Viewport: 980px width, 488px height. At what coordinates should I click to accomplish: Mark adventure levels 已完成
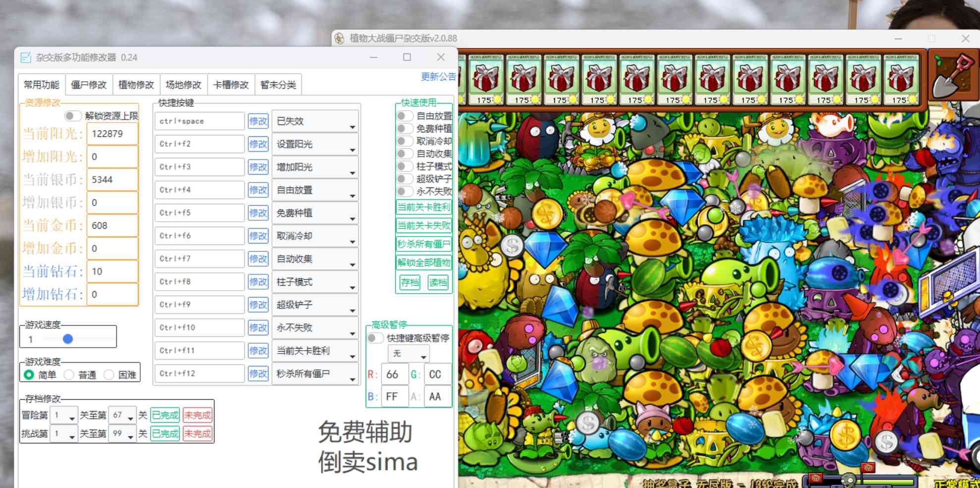(x=165, y=415)
